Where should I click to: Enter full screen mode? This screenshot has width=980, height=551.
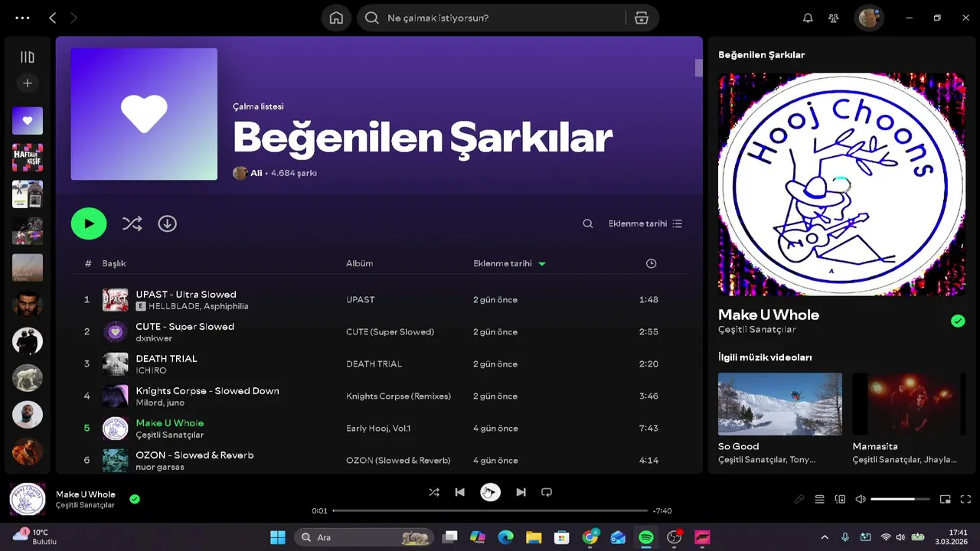coord(965,499)
